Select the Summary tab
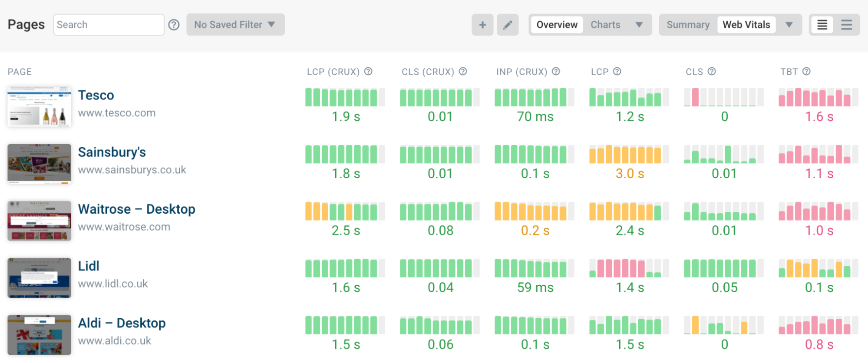The image size is (868, 363). 688,25
